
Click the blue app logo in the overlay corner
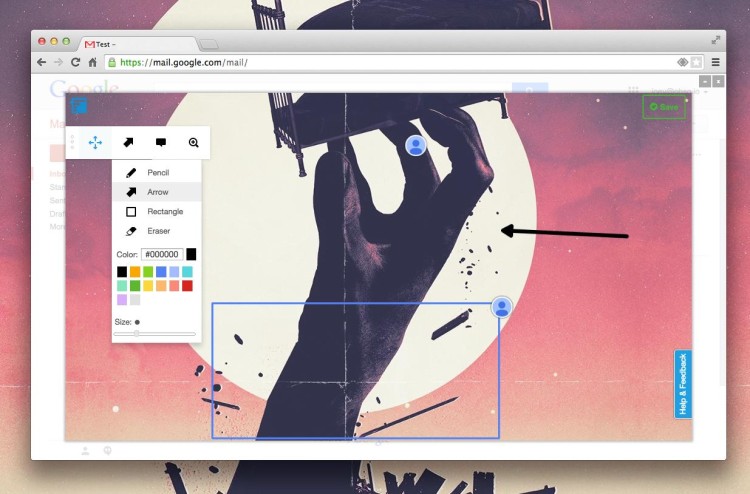(79, 105)
